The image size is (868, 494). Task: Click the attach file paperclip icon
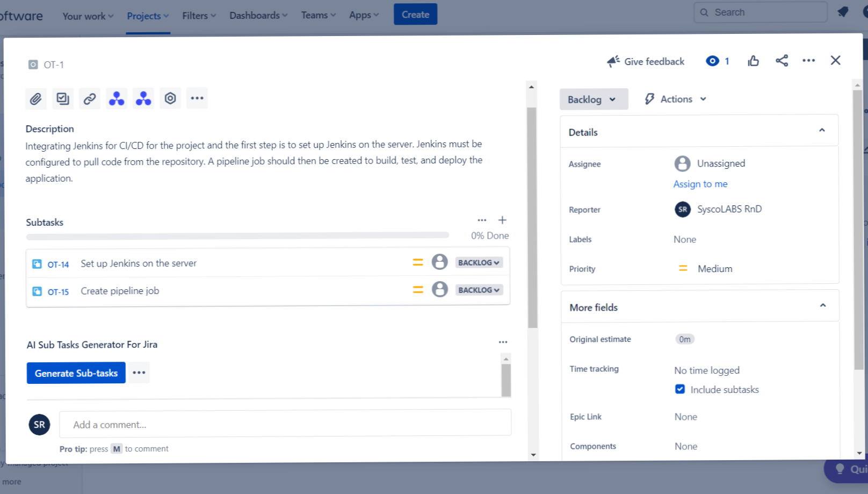point(35,98)
